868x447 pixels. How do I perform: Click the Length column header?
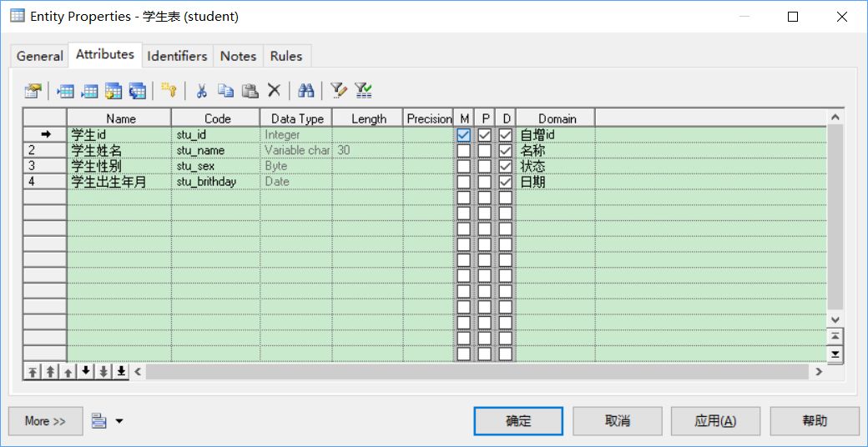[368, 118]
